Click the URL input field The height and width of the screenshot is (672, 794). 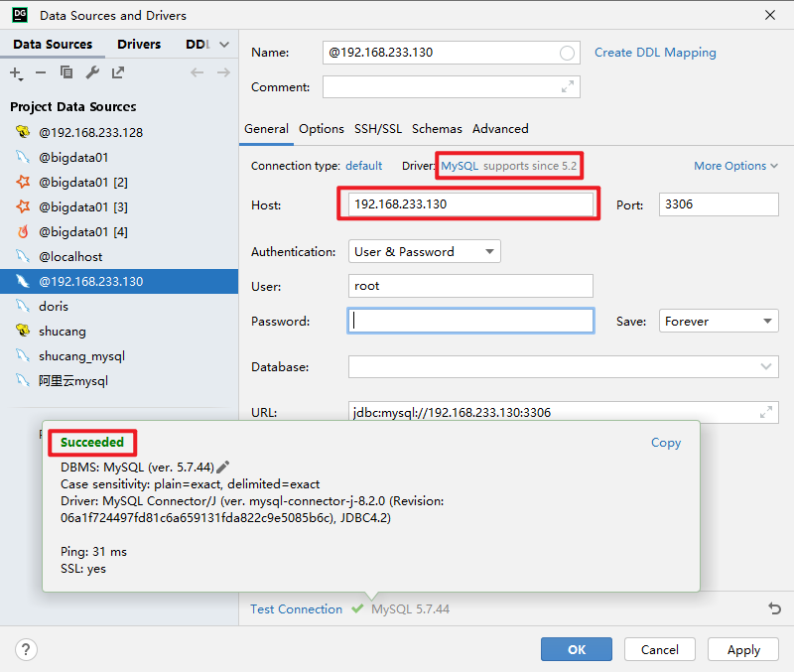click(563, 412)
